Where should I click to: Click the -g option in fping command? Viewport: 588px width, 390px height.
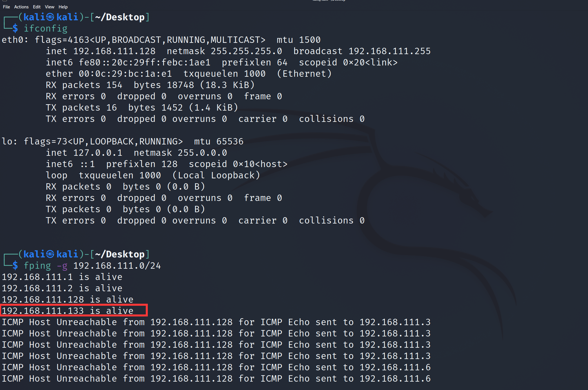(62, 266)
